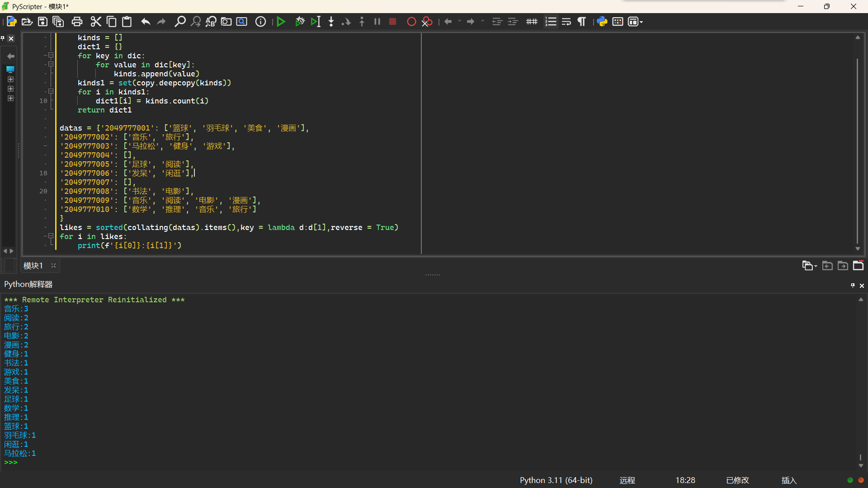Collapse the 'for i in likes' fold
This screenshot has width=868, height=488.
click(51, 236)
